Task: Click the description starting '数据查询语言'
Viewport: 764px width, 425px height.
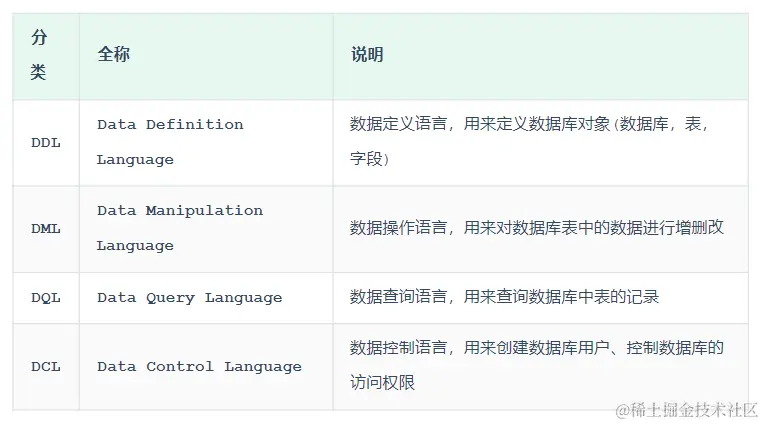Action: [x=504, y=296]
